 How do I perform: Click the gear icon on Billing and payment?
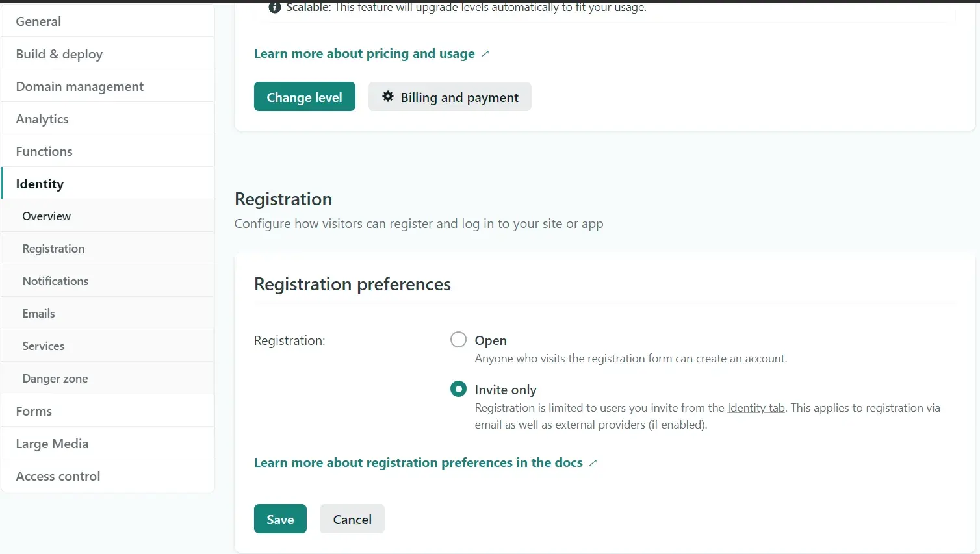[388, 97]
